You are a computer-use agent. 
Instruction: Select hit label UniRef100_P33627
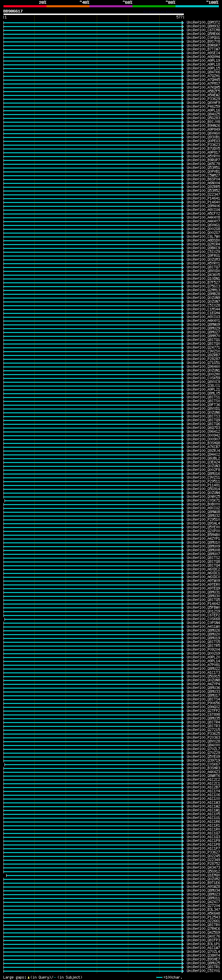tap(203, 852)
